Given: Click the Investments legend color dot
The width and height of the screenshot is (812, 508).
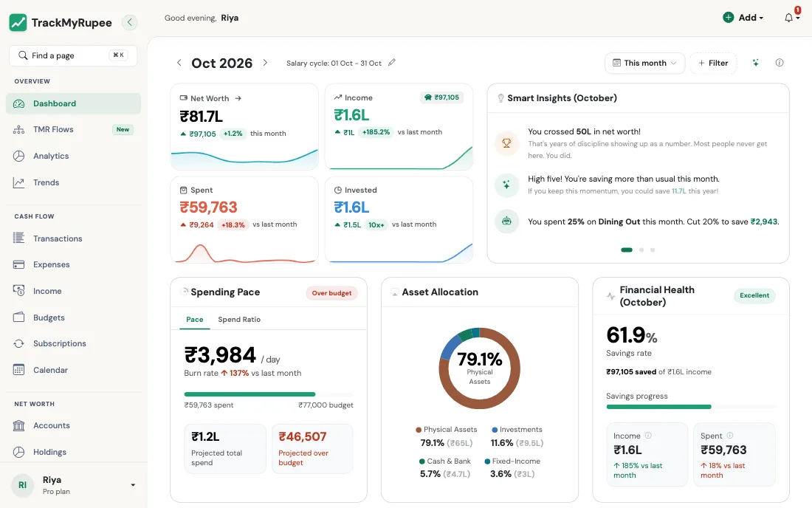Looking at the screenshot, I should pyautogui.click(x=495, y=430).
